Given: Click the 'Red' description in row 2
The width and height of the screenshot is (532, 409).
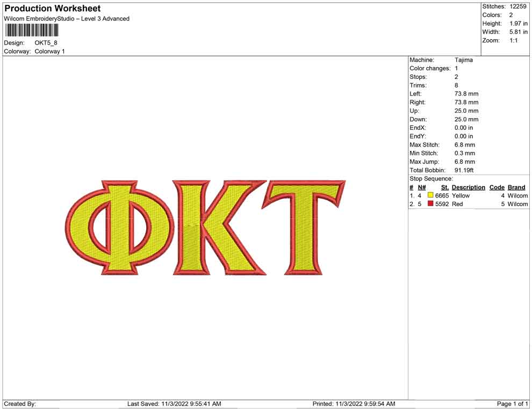Looking at the screenshot, I should click(457, 204).
